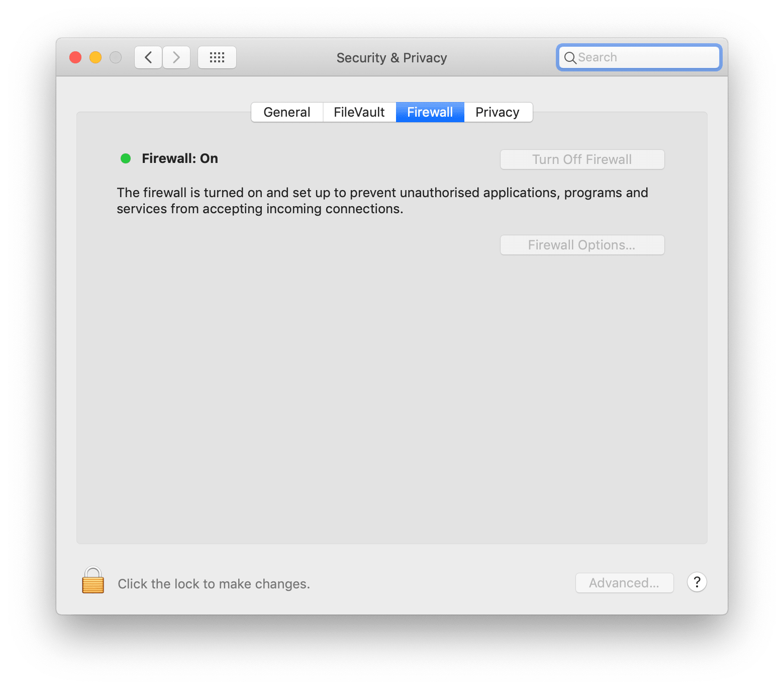784x689 pixels.
Task: Open the Privacy tab
Action: point(498,112)
